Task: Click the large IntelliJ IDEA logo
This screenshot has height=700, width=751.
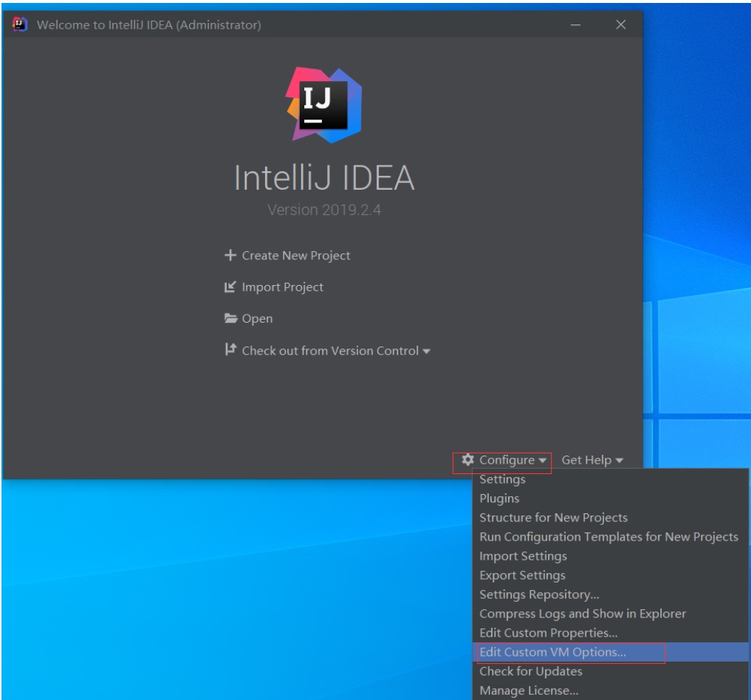Action: [324, 106]
